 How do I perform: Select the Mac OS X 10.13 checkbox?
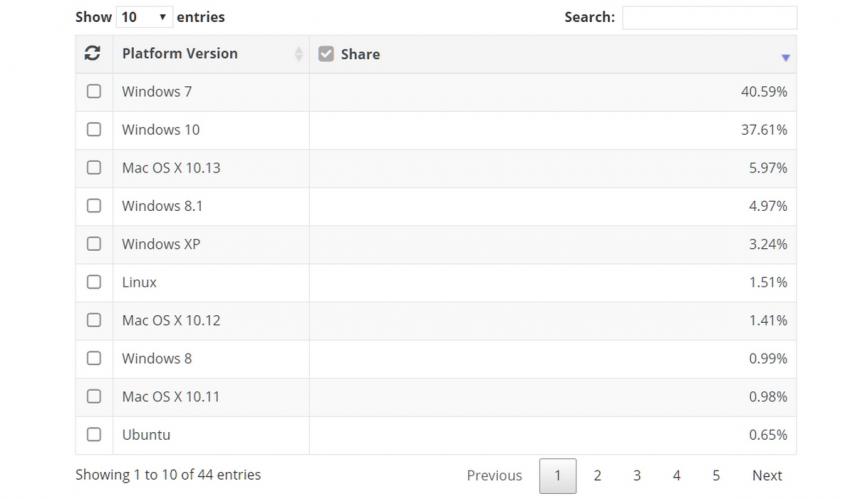point(94,167)
